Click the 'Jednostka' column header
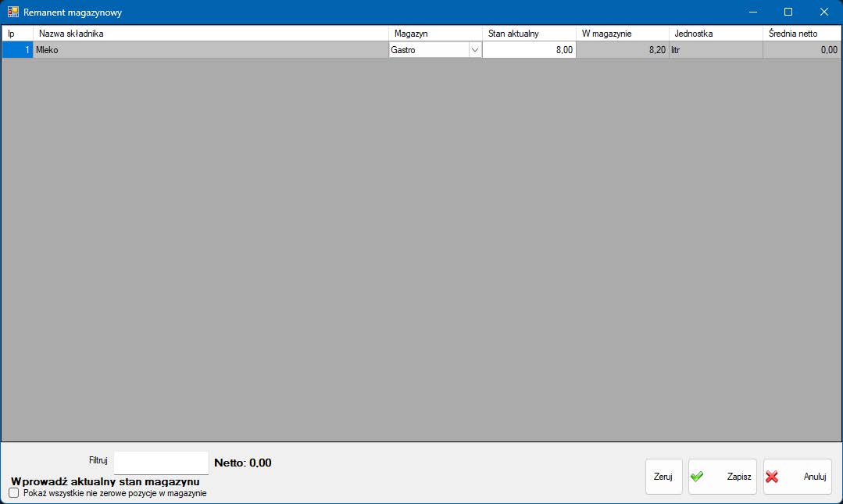The width and height of the screenshot is (843, 504). 716,34
